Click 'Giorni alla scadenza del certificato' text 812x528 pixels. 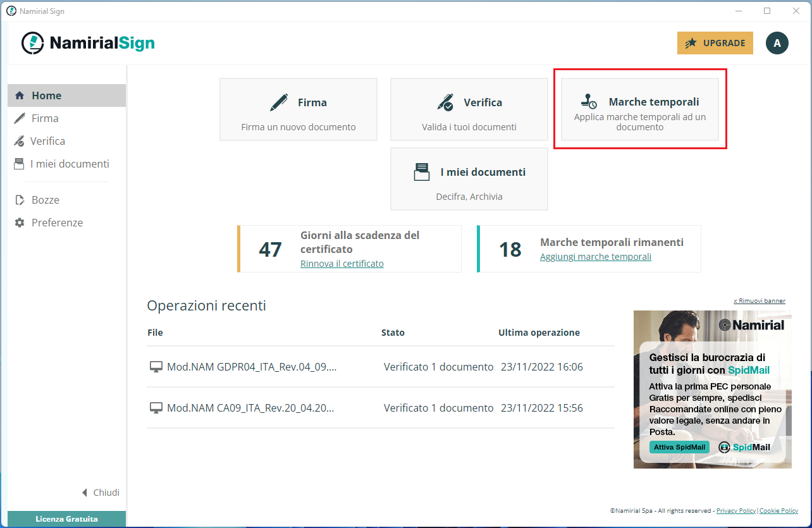tap(360, 242)
